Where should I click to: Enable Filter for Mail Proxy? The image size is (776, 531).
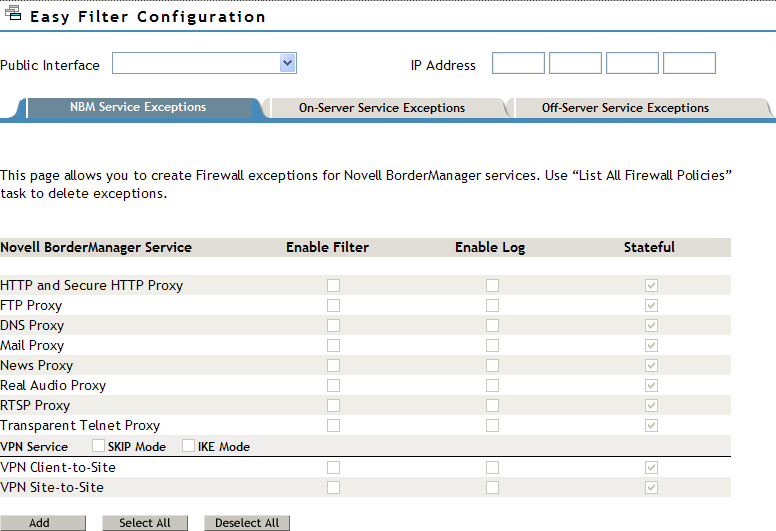click(x=334, y=345)
